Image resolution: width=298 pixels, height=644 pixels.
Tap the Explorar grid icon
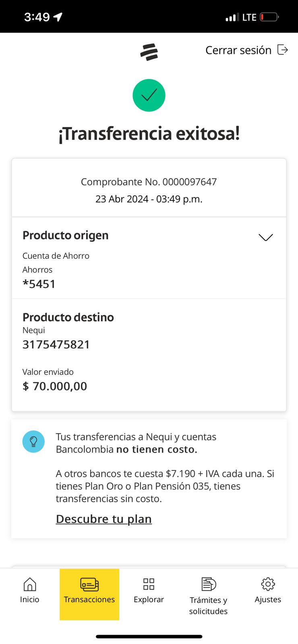pos(149,584)
